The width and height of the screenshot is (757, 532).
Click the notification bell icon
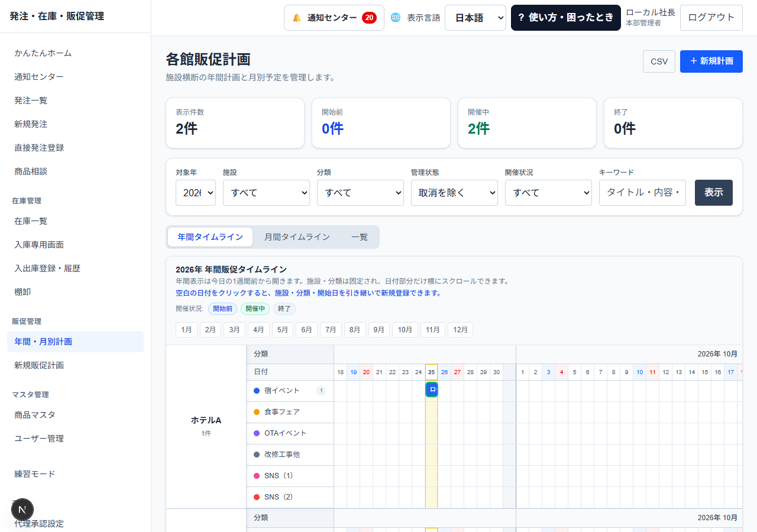tap(297, 18)
